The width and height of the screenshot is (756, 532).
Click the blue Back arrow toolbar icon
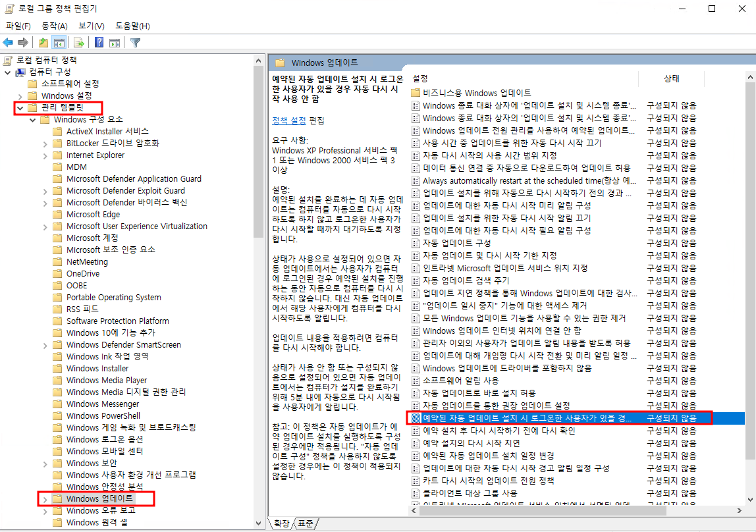pyautogui.click(x=8, y=43)
